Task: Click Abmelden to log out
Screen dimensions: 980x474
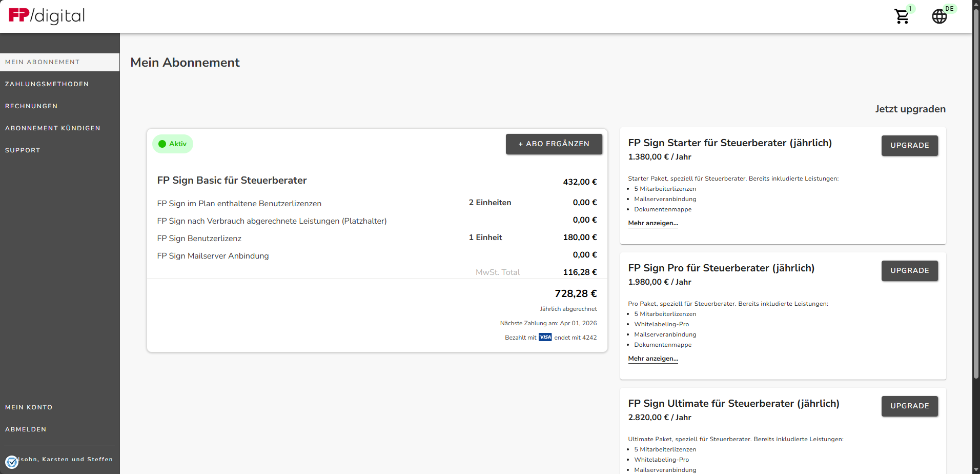Action: [x=26, y=429]
